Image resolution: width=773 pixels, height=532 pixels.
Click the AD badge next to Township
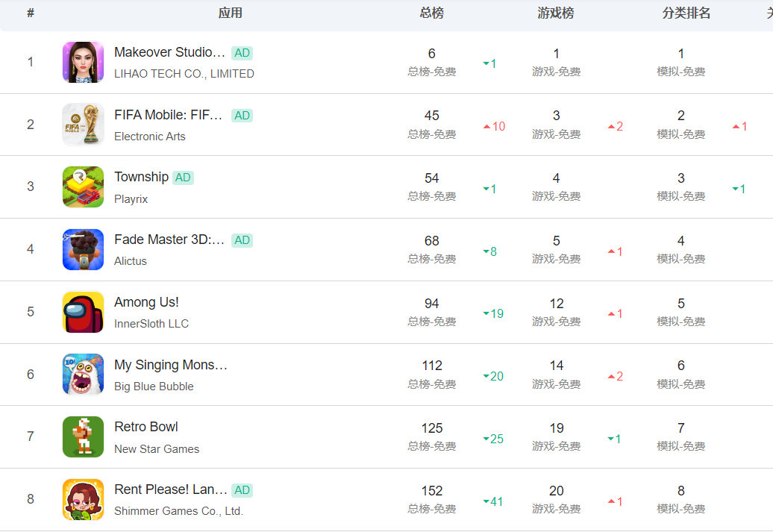pos(183,178)
